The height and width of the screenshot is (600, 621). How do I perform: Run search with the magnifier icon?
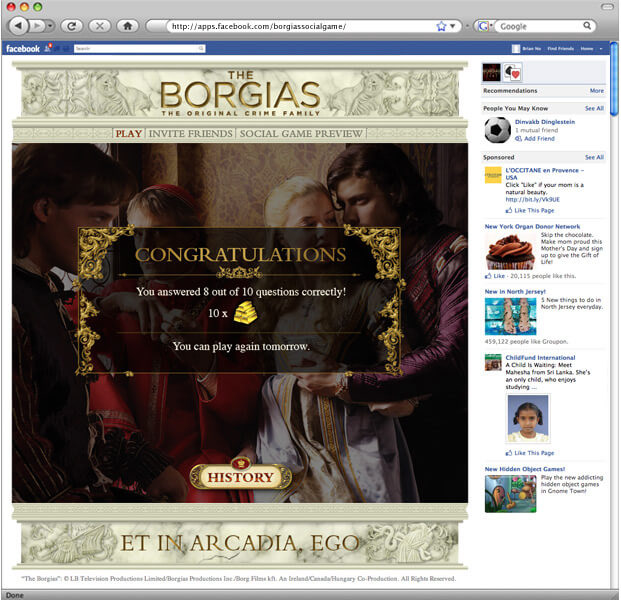[587, 26]
